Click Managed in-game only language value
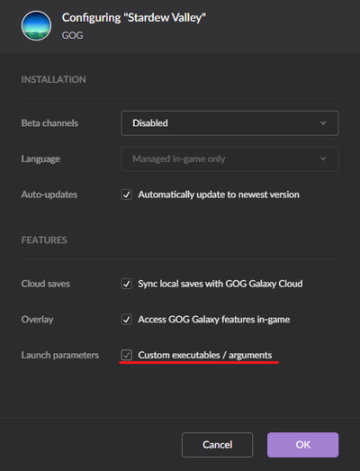The height and width of the screenshot is (471, 360). pos(179,159)
